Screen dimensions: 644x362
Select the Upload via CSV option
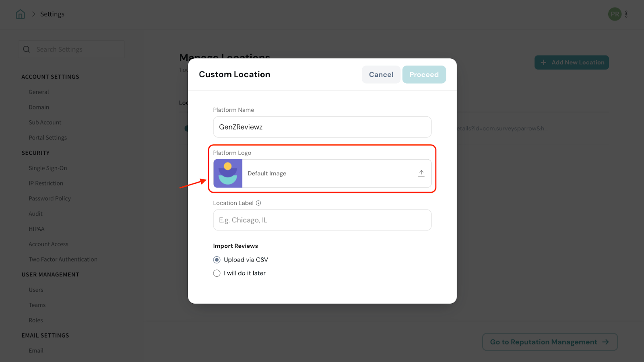point(217,260)
